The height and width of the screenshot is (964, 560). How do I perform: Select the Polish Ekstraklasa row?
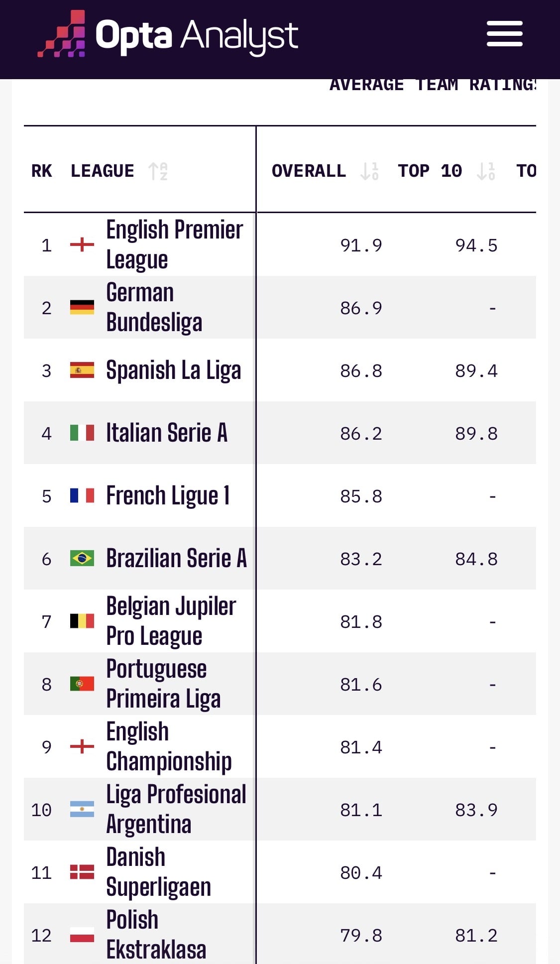(x=280, y=934)
